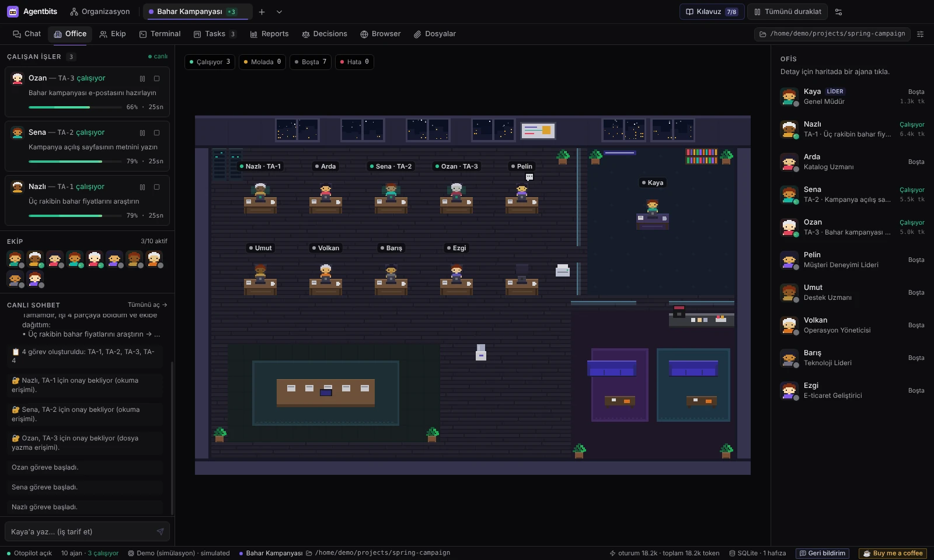Open the project path selector
This screenshot has height=560, width=934.
(832, 34)
